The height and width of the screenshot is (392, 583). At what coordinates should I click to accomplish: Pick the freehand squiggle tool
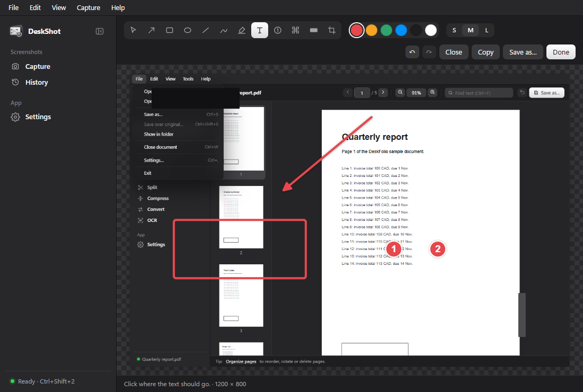(x=224, y=31)
